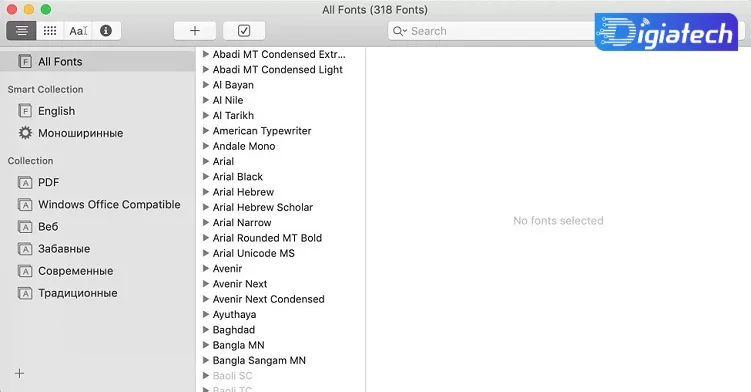Click the plus button to add fonts
Viewport: 751px width, 392px height.
pos(195,31)
